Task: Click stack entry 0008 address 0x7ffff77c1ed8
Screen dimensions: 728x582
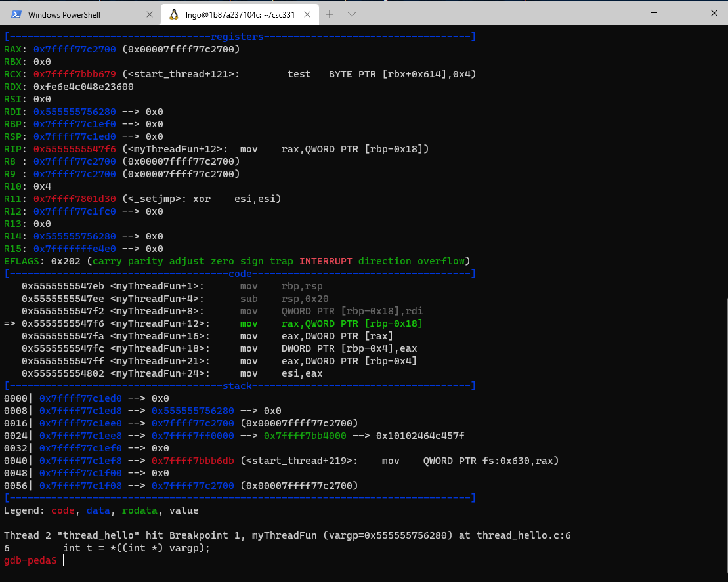Action: (x=80, y=411)
